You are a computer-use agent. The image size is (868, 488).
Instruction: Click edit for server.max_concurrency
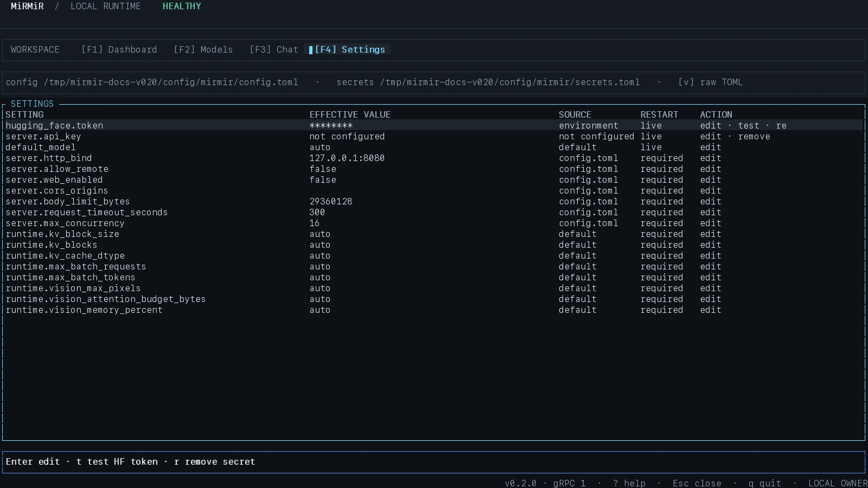point(711,223)
